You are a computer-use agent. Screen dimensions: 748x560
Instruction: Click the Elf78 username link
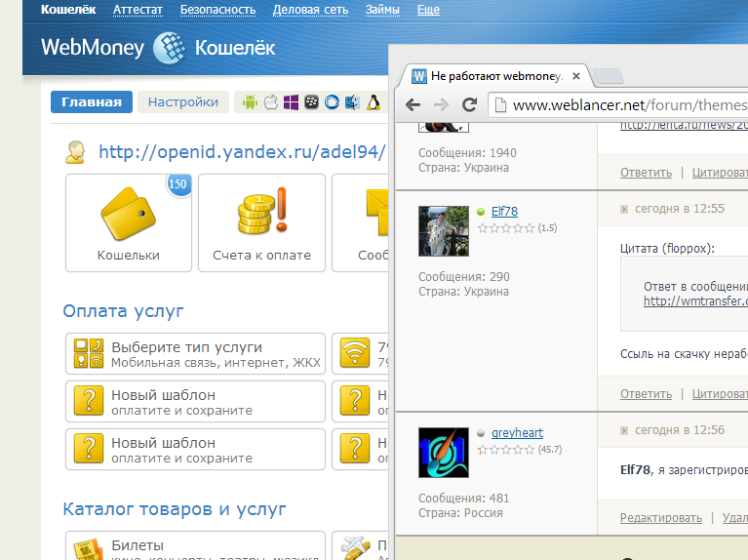tap(503, 210)
